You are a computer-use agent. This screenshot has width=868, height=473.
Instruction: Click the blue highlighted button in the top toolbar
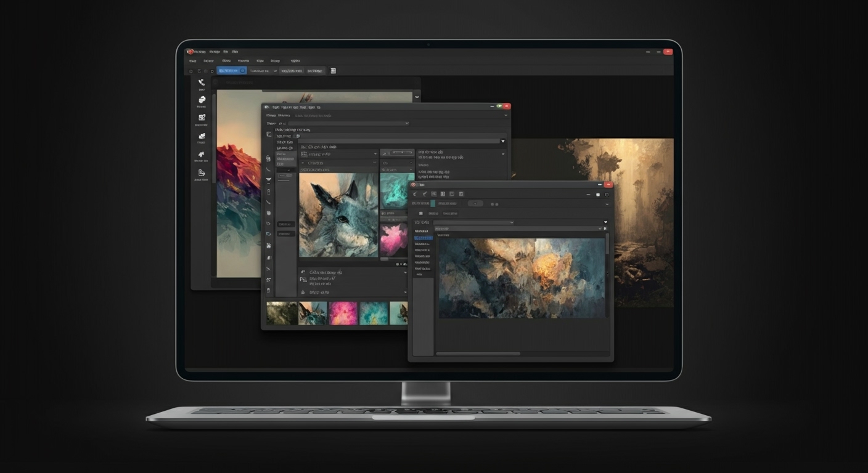(231, 70)
